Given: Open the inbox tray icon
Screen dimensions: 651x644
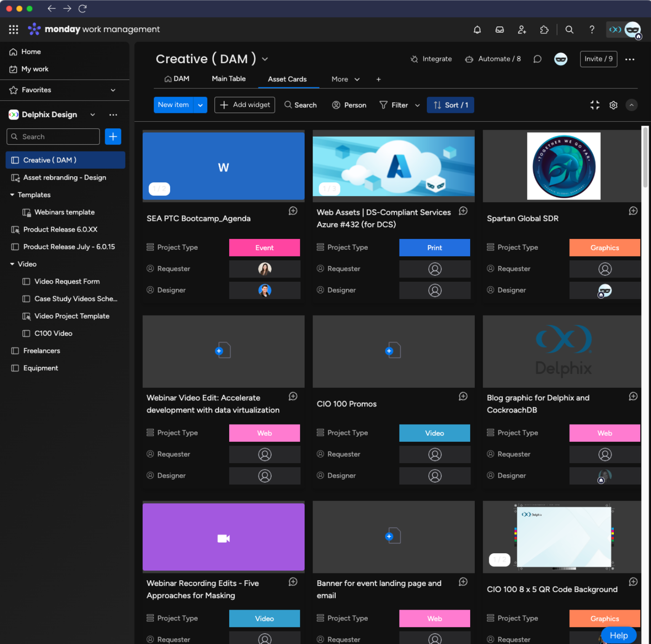Looking at the screenshot, I should click(499, 30).
